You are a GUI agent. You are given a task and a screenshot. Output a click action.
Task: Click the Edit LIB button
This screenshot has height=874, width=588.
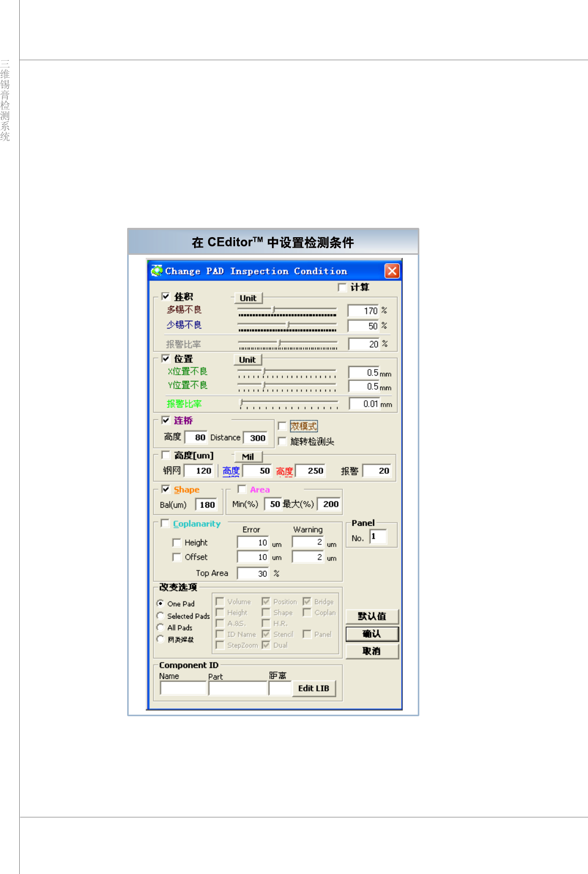(x=313, y=688)
